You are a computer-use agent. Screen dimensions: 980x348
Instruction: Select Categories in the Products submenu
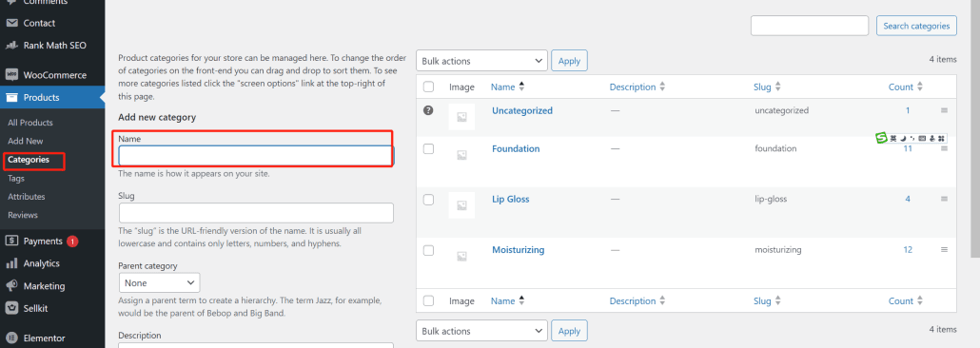coord(29,160)
